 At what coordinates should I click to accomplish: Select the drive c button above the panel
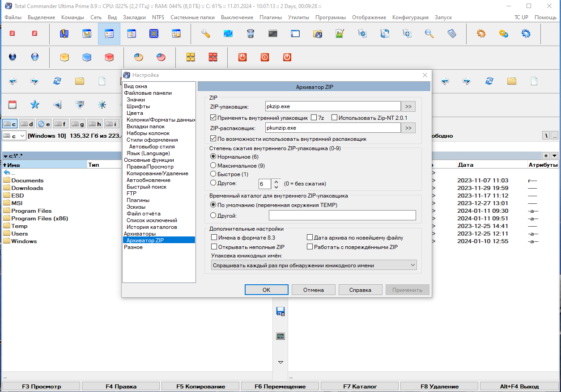pyautogui.click(x=10, y=124)
